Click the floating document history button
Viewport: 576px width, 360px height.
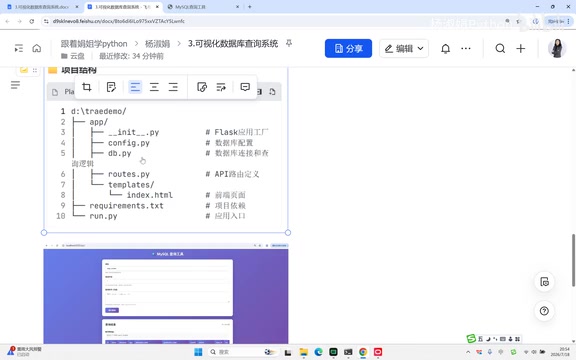click(x=544, y=282)
